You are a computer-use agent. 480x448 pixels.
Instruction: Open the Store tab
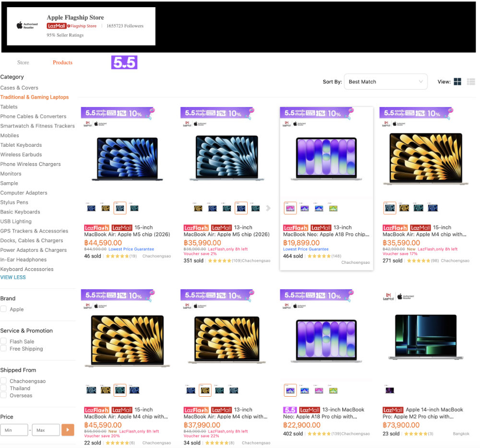[23, 62]
